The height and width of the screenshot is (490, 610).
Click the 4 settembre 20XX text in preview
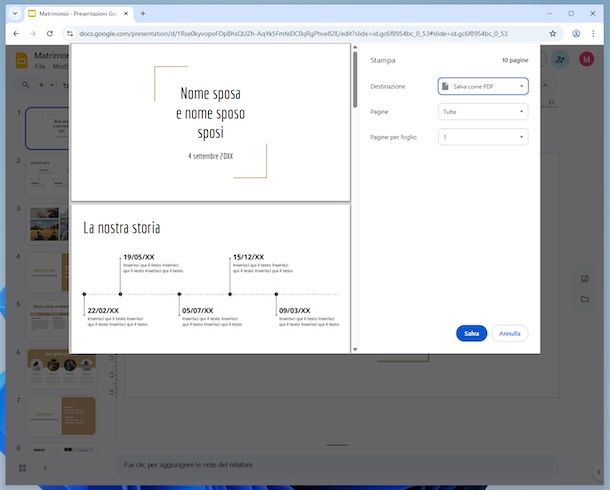pyautogui.click(x=210, y=156)
